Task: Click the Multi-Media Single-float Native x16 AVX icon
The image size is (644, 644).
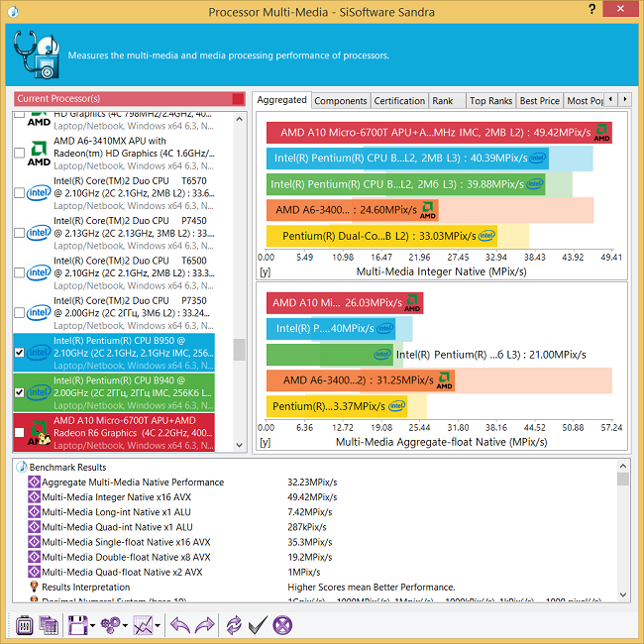Action: coord(34,542)
